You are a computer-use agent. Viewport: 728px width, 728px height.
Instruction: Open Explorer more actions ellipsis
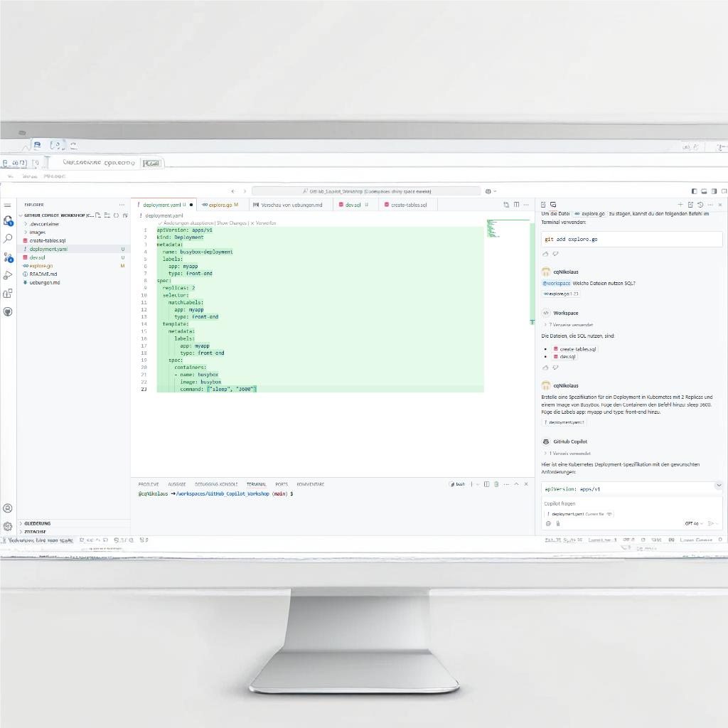[122, 205]
